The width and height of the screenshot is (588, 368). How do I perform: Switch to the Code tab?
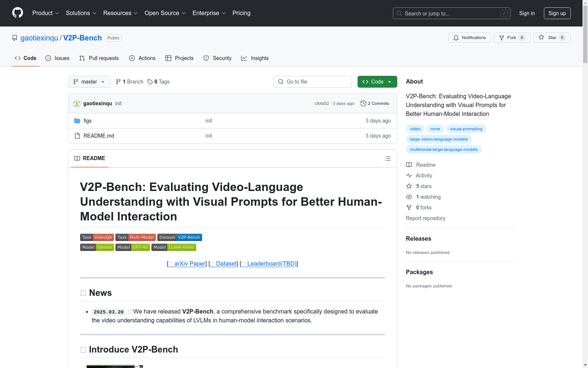tap(26, 58)
